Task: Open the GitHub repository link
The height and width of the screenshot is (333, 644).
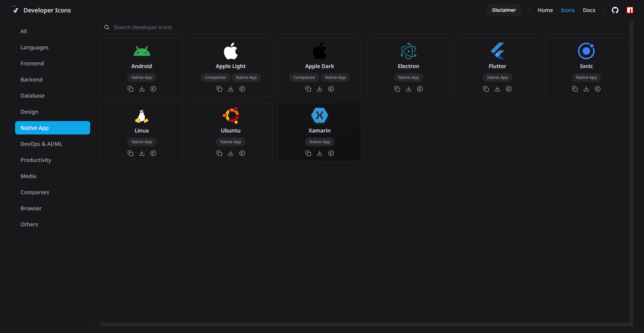Action: tap(615, 10)
